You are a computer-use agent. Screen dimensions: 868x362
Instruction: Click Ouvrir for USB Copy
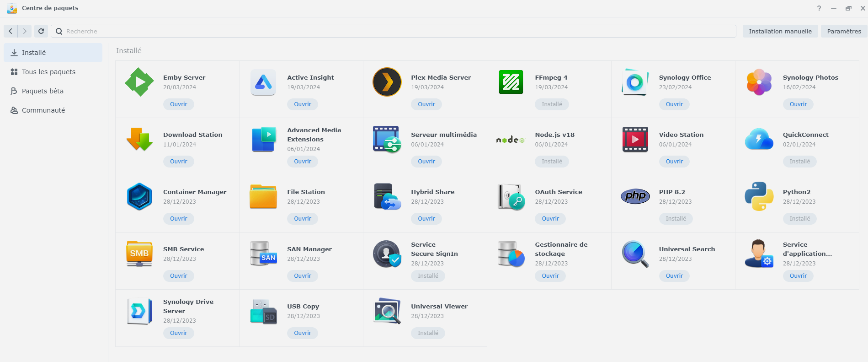[x=303, y=333]
